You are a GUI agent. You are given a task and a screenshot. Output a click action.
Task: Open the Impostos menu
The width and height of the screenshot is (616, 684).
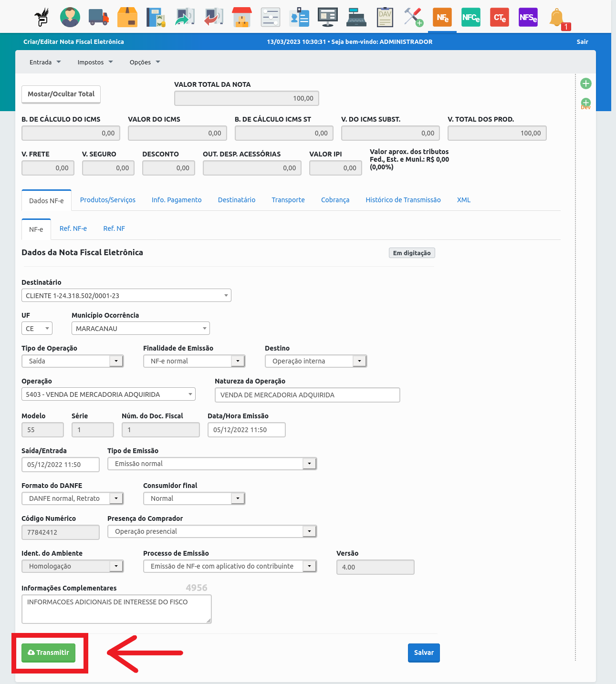point(95,62)
